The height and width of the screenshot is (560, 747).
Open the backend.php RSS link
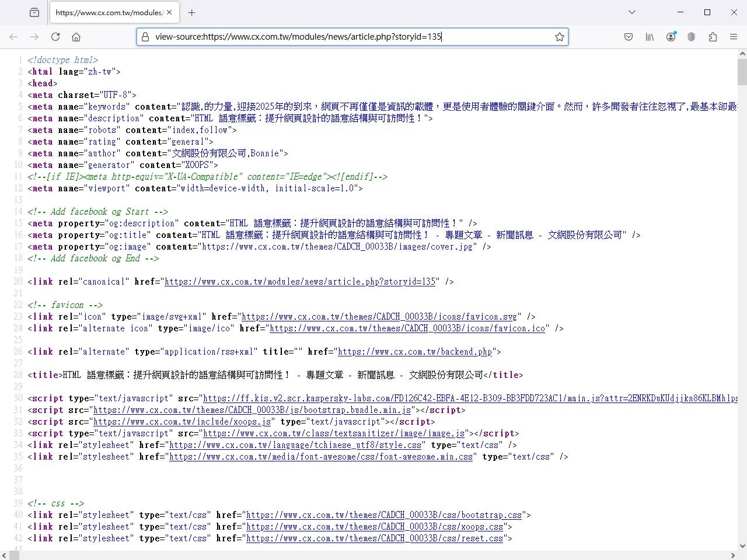pyautogui.click(x=415, y=352)
